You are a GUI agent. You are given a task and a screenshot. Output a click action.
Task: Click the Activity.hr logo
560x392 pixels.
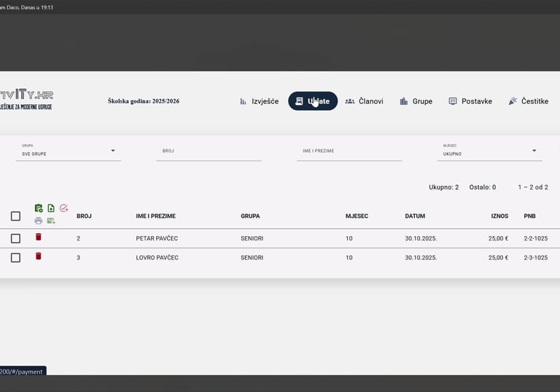26,99
